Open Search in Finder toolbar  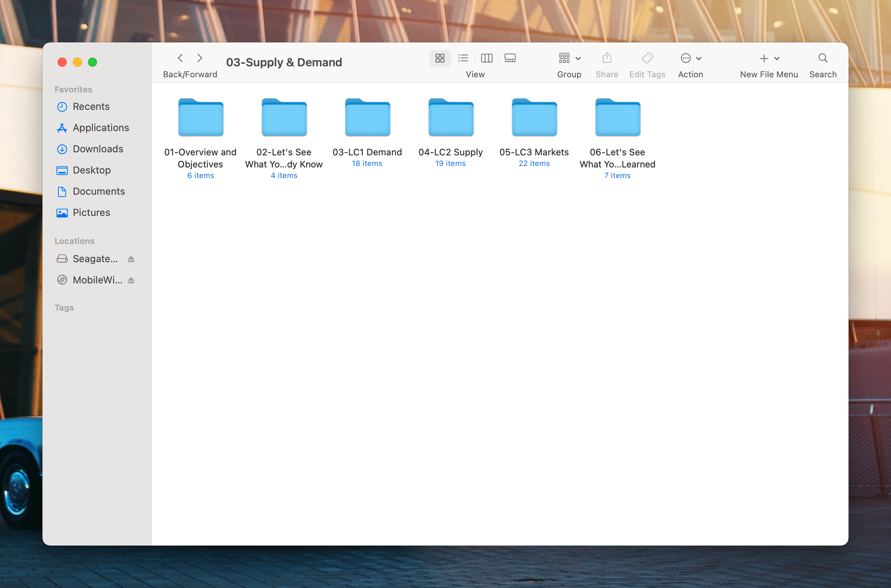coord(823,58)
